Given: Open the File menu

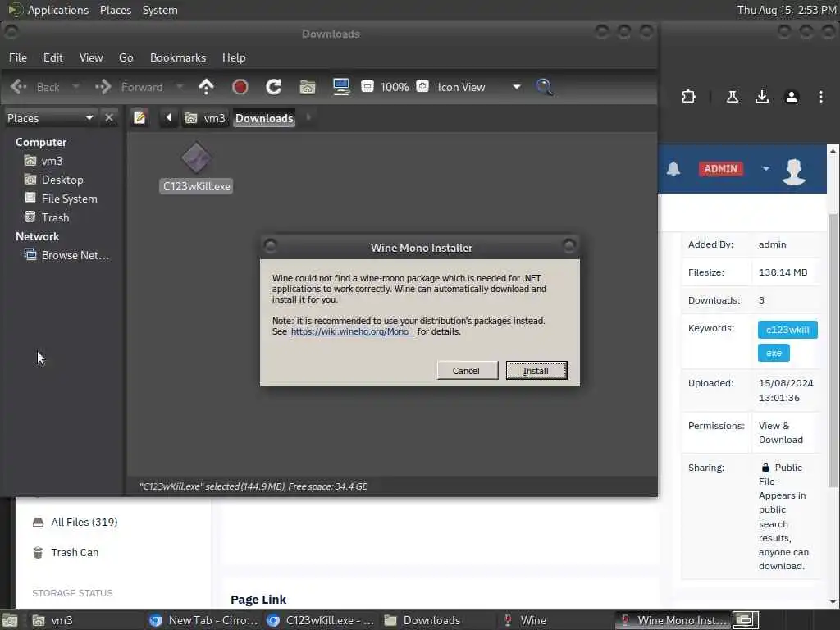Looking at the screenshot, I should click(18, 57).
